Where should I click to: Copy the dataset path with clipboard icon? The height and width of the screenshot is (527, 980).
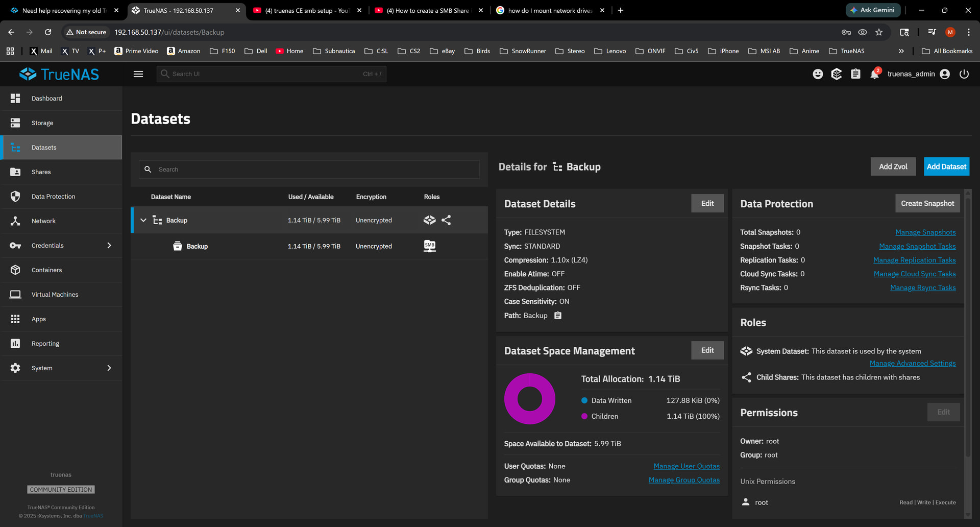point(558,316)
